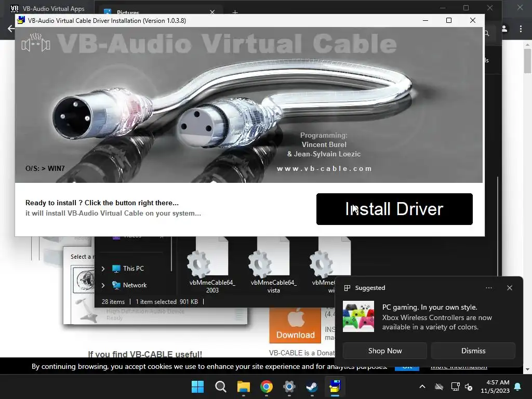Open the Windows Start menu
This screenshot has height=399, width=532.
(x=197, y=387)
